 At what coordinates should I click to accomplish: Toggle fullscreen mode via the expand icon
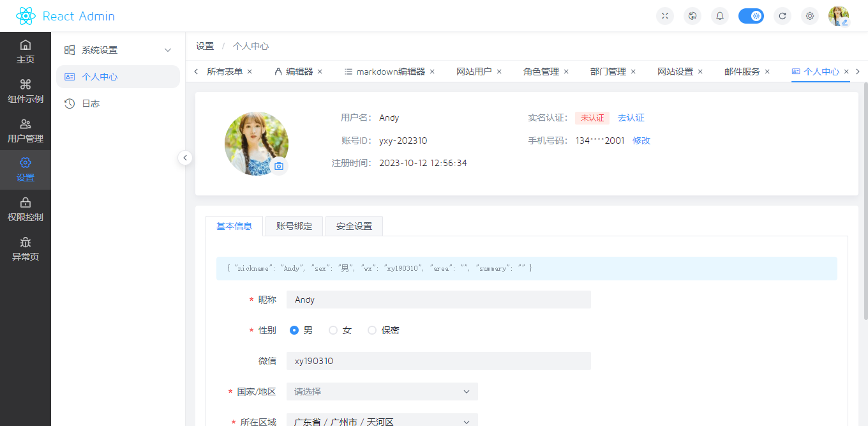(x=664, y=15)
